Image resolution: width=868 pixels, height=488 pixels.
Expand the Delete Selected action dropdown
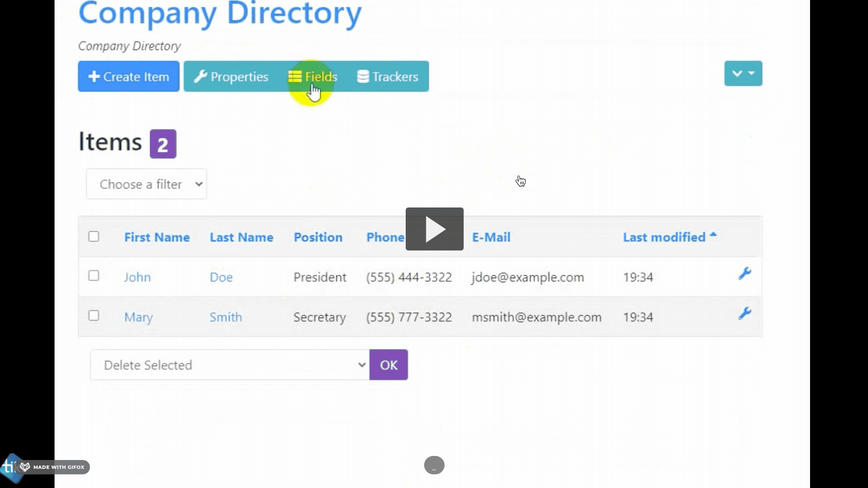(x=230, y=365)
